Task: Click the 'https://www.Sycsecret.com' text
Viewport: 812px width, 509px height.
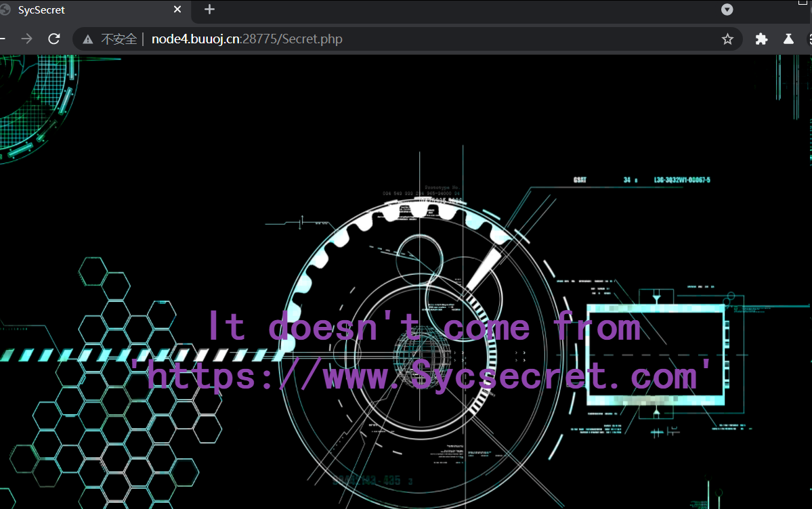Action: tap(421, 376)
